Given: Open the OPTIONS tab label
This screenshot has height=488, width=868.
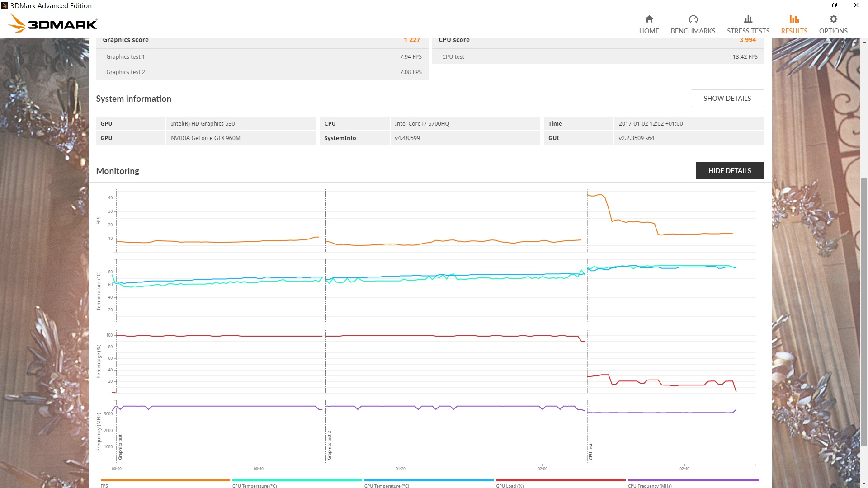Looking at the screenshot, I should tap(833, 31).
